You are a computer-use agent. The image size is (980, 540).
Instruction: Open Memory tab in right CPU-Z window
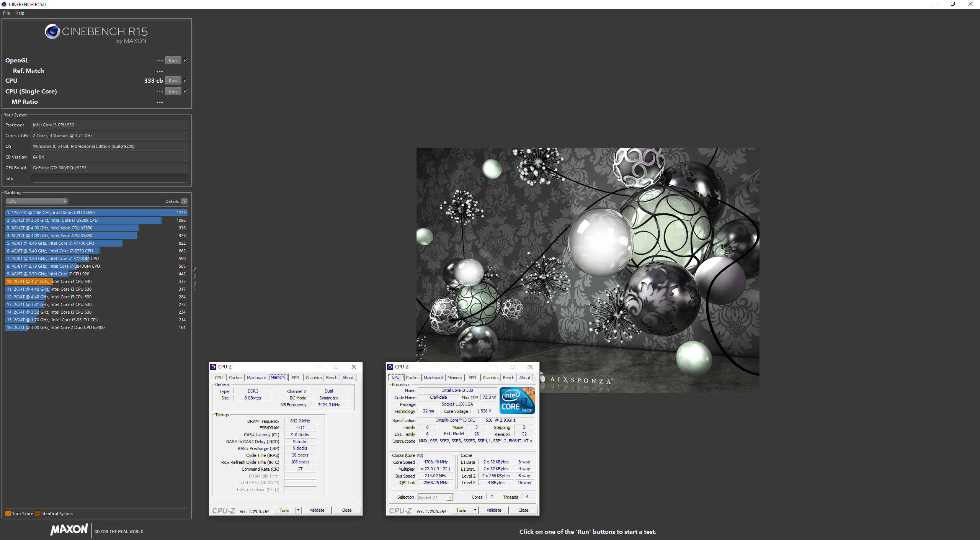point(455,378)
